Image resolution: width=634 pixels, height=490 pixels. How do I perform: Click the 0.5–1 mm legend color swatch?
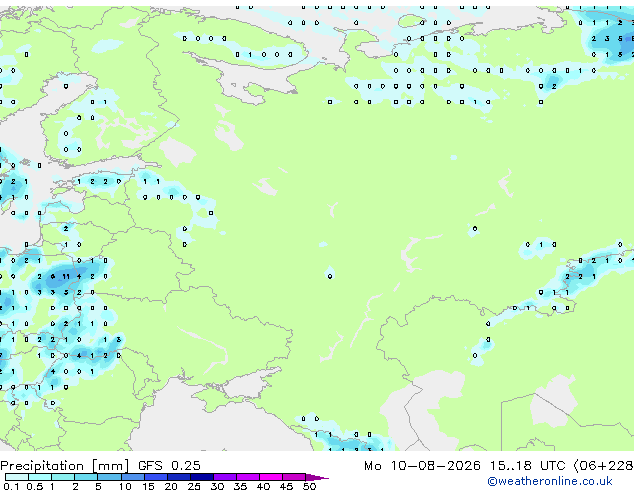40,477
